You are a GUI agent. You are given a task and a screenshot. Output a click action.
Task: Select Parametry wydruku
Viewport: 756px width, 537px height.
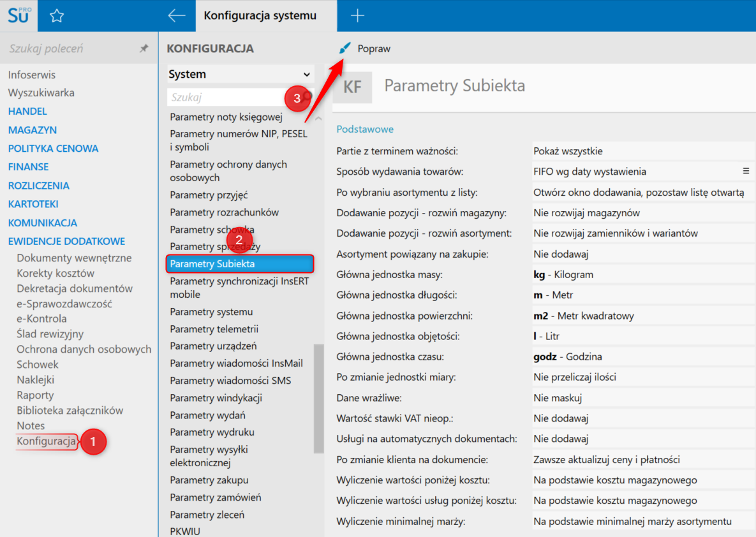[x=212, y=432]
